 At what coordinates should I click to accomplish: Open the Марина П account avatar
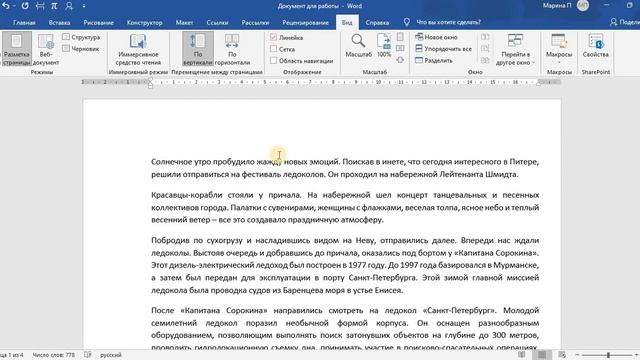[583, 6]
